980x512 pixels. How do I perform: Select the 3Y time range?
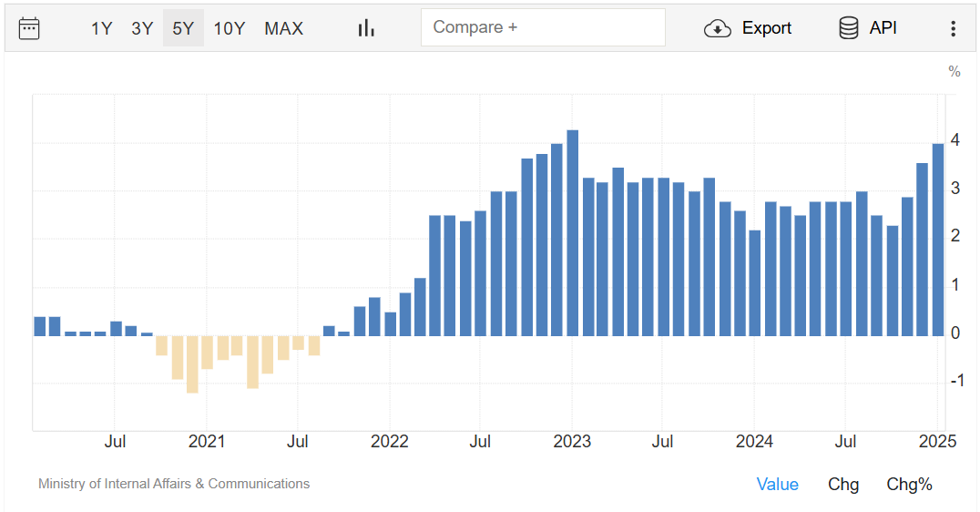coord(142,28)
